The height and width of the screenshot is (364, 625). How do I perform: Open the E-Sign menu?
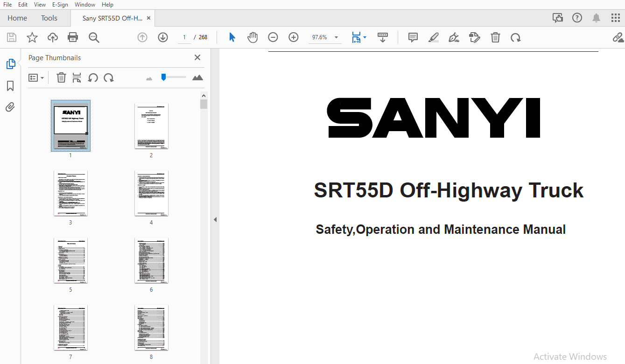pos(60,4)
